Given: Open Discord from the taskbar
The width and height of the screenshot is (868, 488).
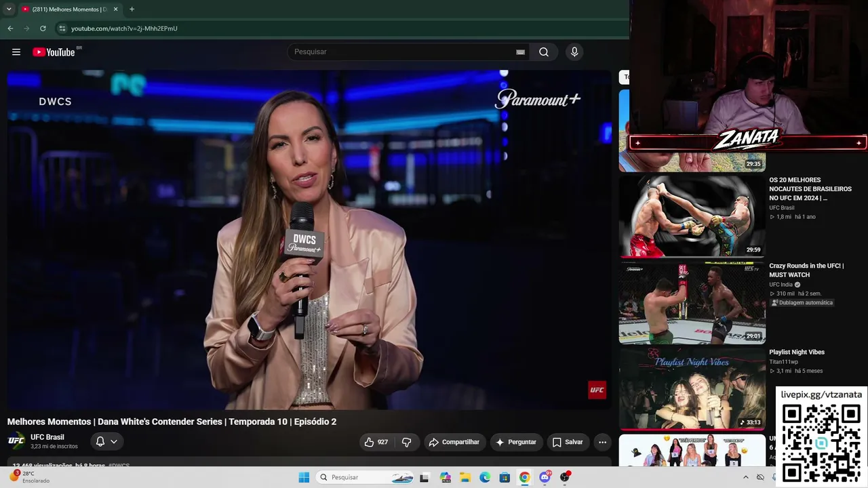Looking at the screenshot, I should coord(545,477).
